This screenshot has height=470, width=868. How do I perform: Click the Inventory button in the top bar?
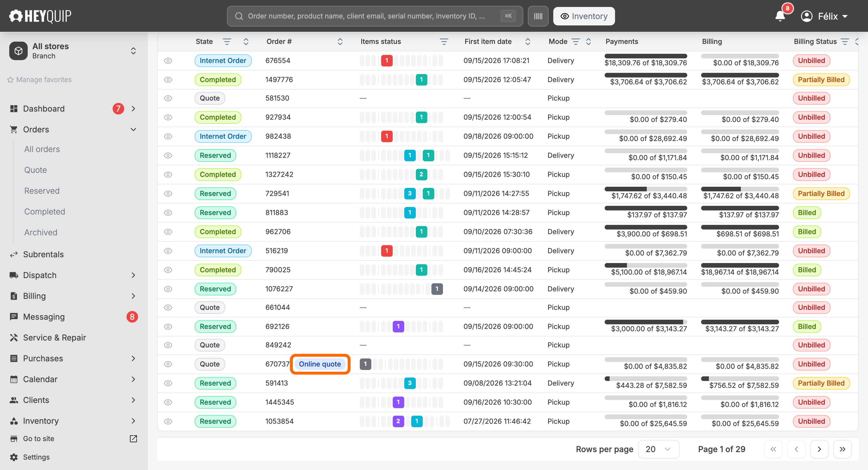584,16
